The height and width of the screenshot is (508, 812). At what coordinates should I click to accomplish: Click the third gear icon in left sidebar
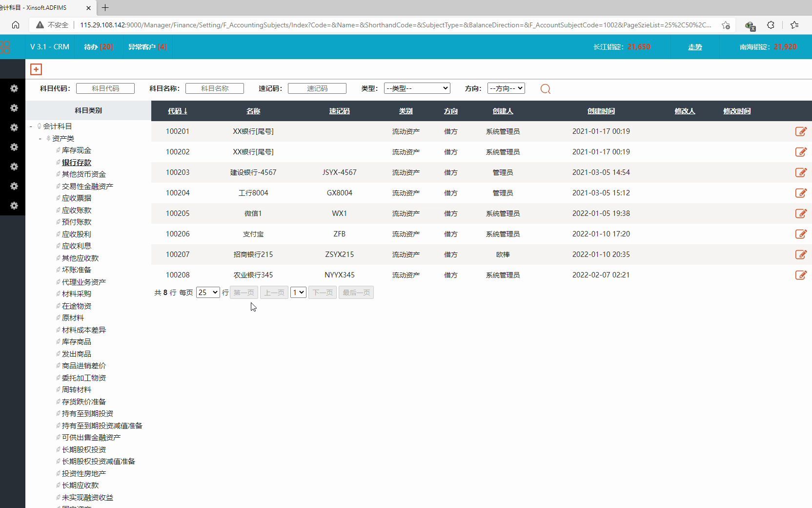click(x=14, y=127)
